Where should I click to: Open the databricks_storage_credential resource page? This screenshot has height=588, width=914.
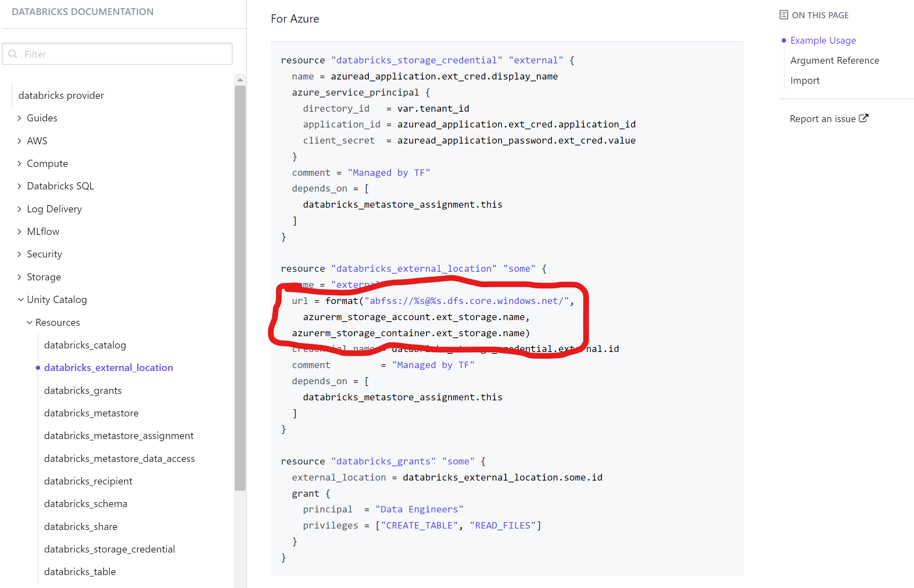click(110, 549)
